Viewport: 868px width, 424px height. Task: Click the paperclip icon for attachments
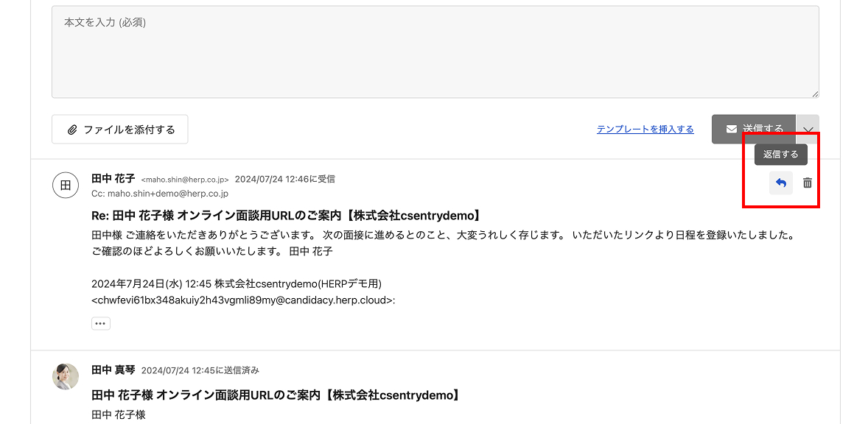coord(72,130)
